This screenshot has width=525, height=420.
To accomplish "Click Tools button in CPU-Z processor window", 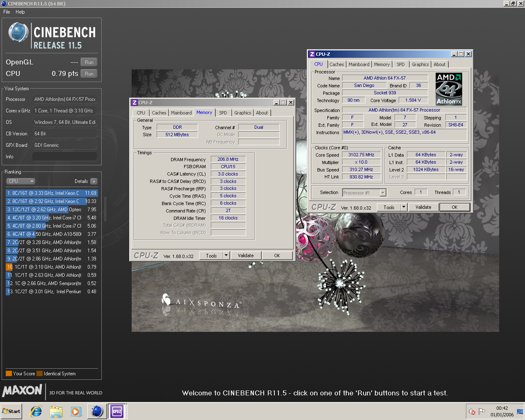I will click(389, 208).
